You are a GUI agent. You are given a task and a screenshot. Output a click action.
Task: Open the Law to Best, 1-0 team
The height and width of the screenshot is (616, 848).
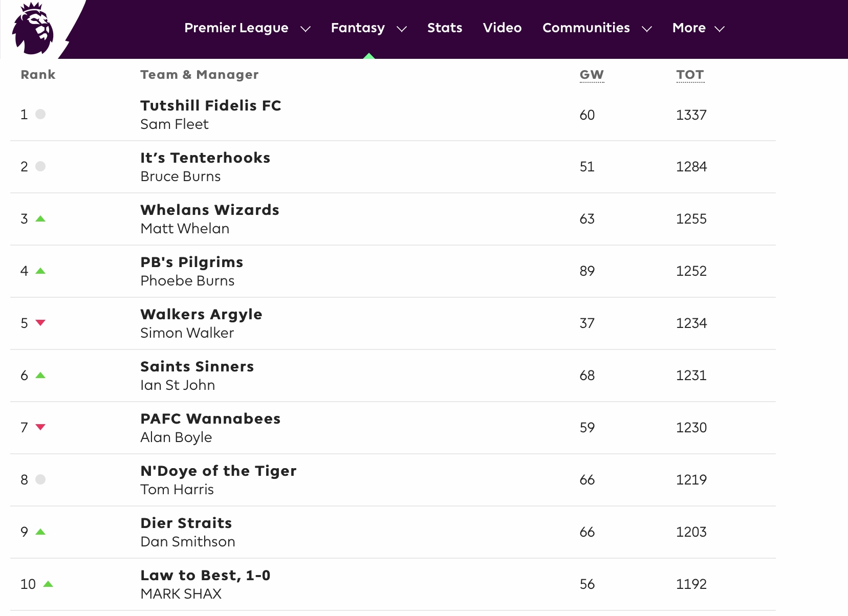(205, 575)
